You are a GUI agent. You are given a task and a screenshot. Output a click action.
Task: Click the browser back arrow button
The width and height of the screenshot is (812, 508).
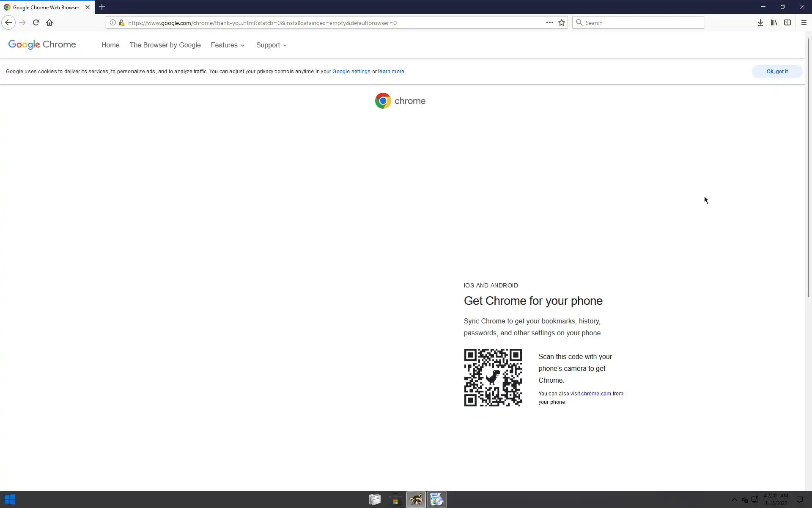pyautogui.click(x=8, y=23)
